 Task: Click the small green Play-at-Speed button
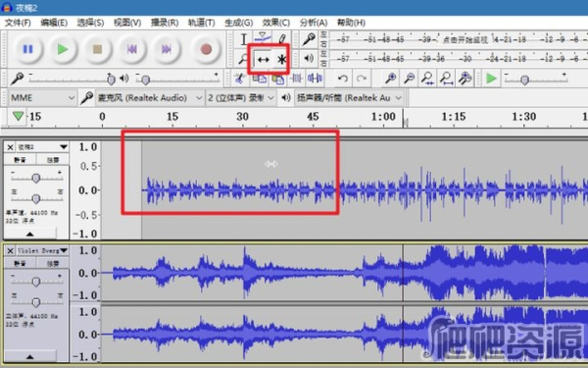pyautogui.click(x=491, y=79)
